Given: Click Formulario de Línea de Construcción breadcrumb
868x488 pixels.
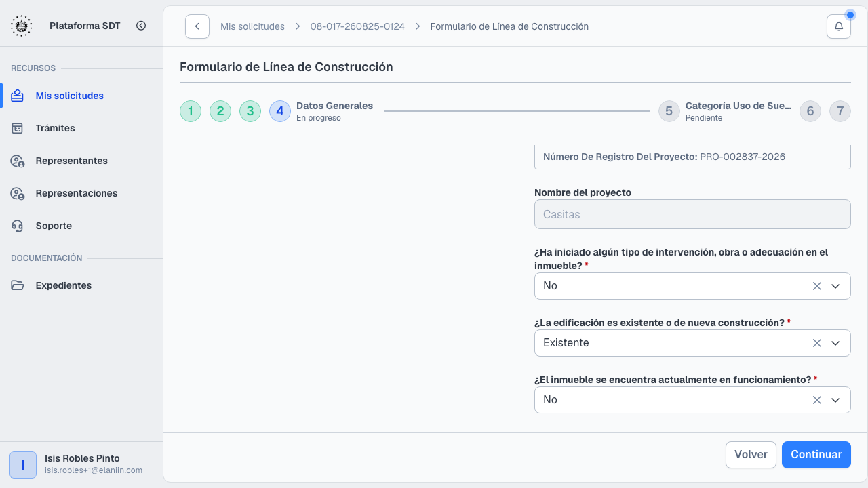Looking at the screenshot, I should [x=509, y=26].
